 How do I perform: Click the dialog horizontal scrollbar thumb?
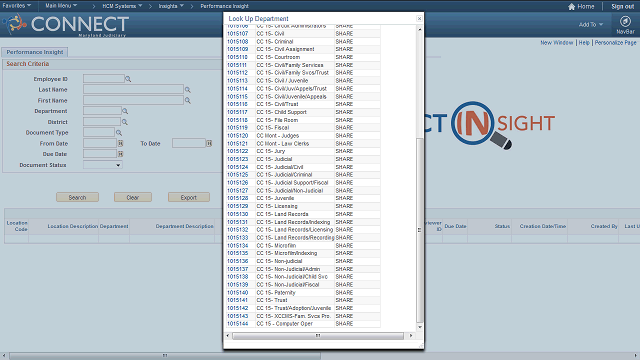(318, 336)
